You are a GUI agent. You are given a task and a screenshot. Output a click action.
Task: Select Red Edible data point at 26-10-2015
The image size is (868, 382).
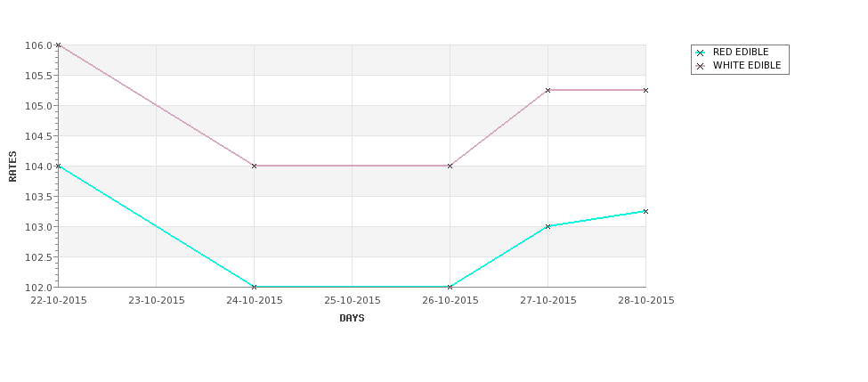coord(450,287)
